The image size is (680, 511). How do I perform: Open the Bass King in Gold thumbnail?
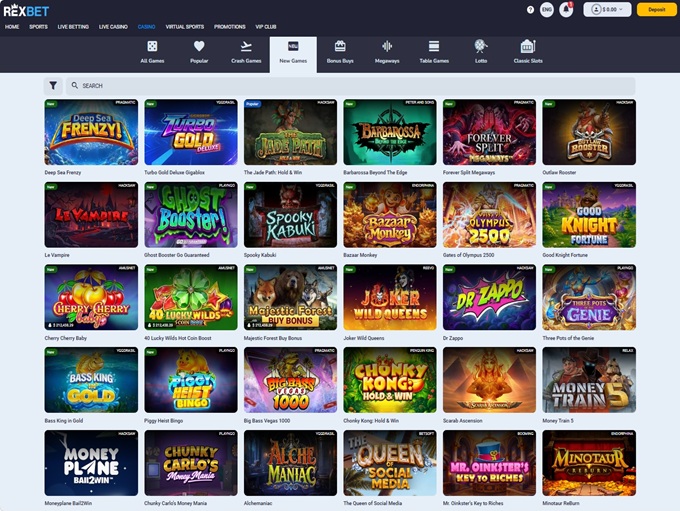(x=91, y=380)
